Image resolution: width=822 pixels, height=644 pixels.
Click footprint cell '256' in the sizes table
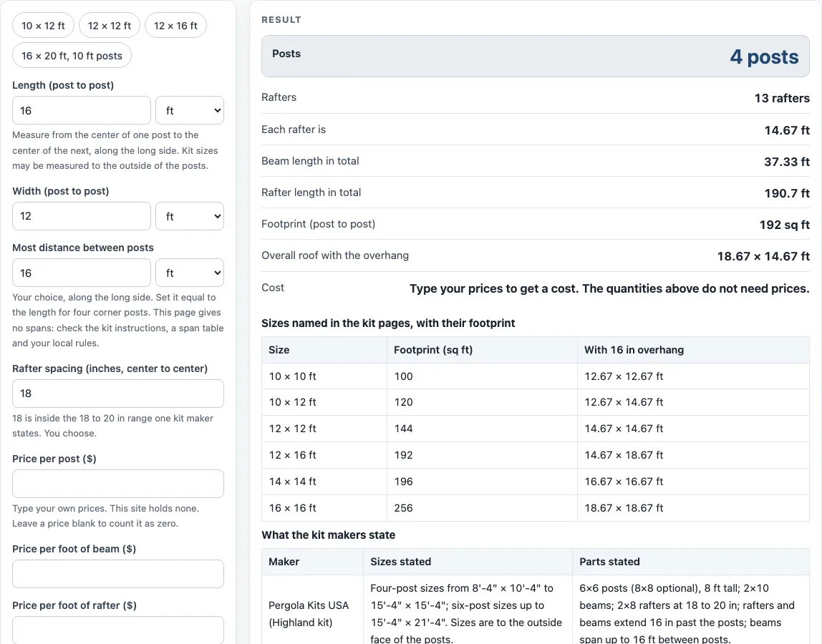(x=483, y=508)
